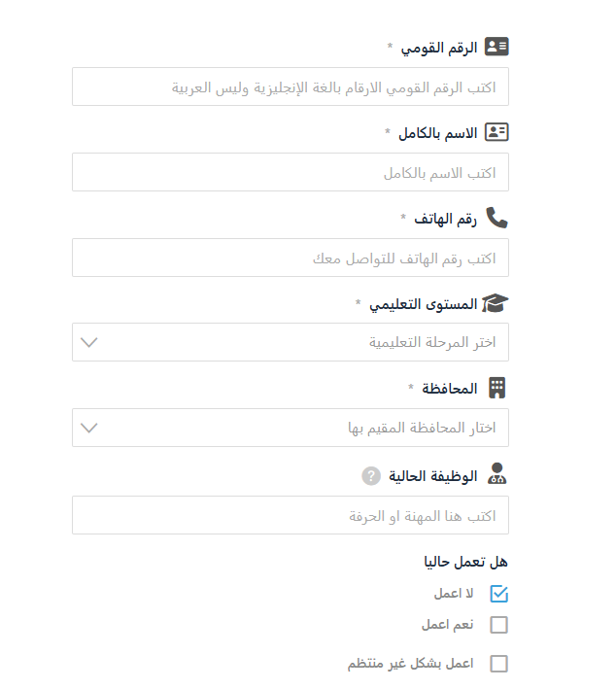Click the contact card icon beside Full Name label
The height and width of the screenshot is (689, 616).
point(496,132)
